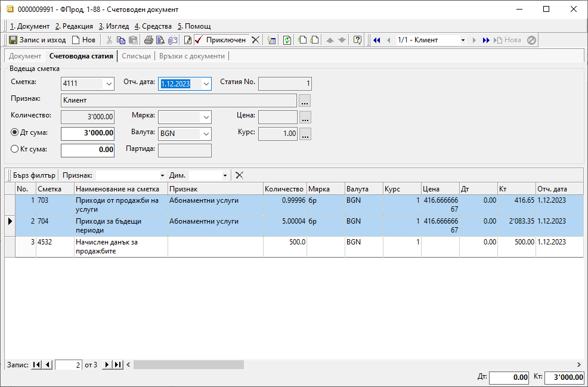
Task: Click the print preview icon
Action: click(160, 40)
